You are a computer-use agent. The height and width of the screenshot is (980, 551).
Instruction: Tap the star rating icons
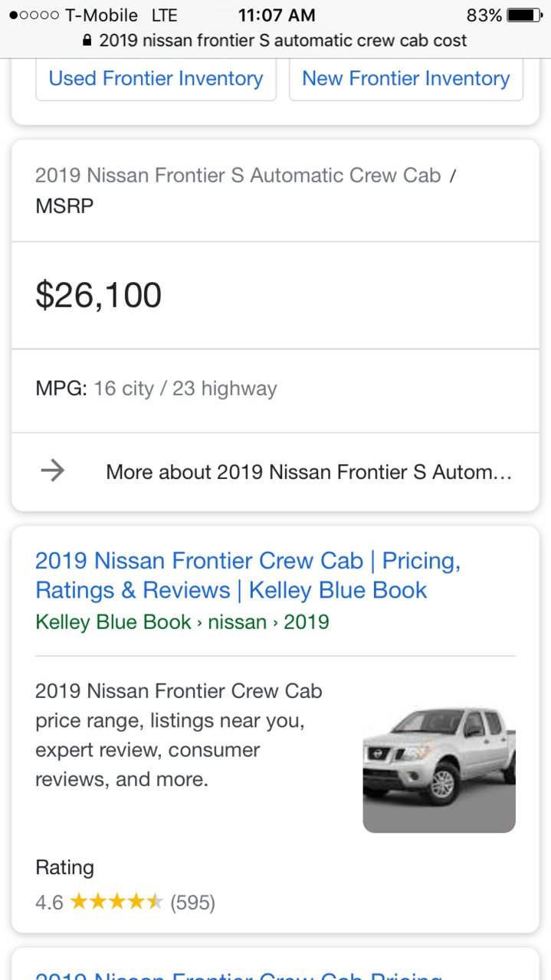point(116,902)
